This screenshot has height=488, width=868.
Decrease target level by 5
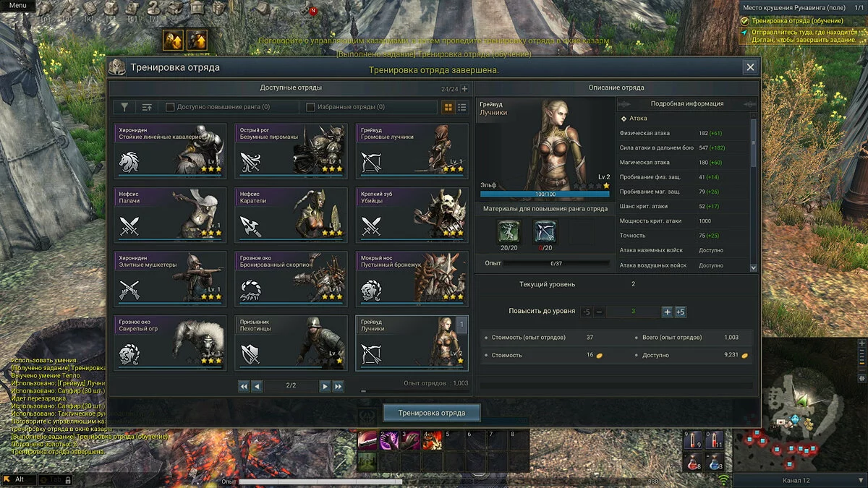(x=586, y=312)
